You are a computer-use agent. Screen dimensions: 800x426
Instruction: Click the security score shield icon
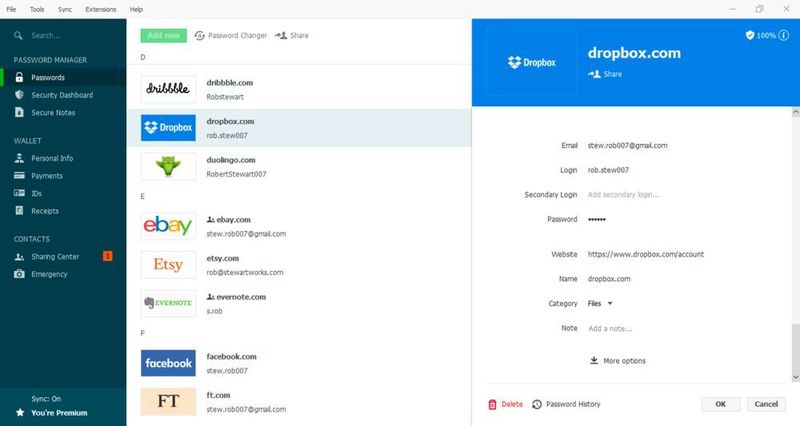pyautogui.click(x=749, y=35)
